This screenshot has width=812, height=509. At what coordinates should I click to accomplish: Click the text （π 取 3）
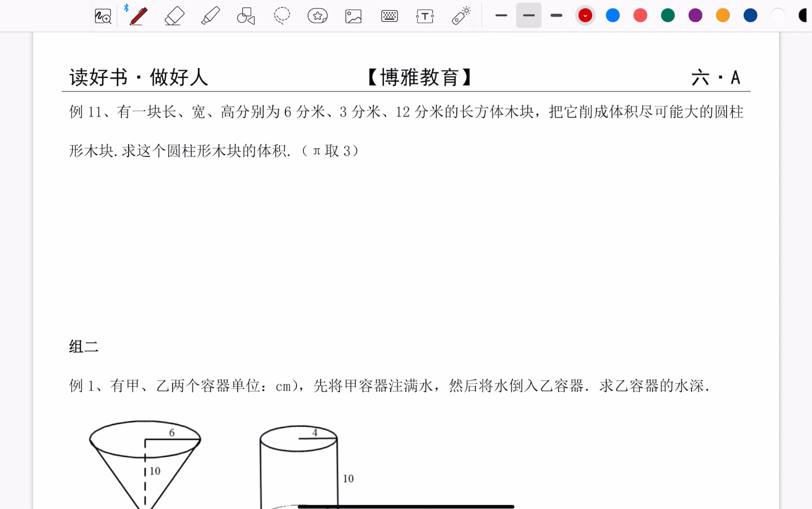tap(331, 151)
